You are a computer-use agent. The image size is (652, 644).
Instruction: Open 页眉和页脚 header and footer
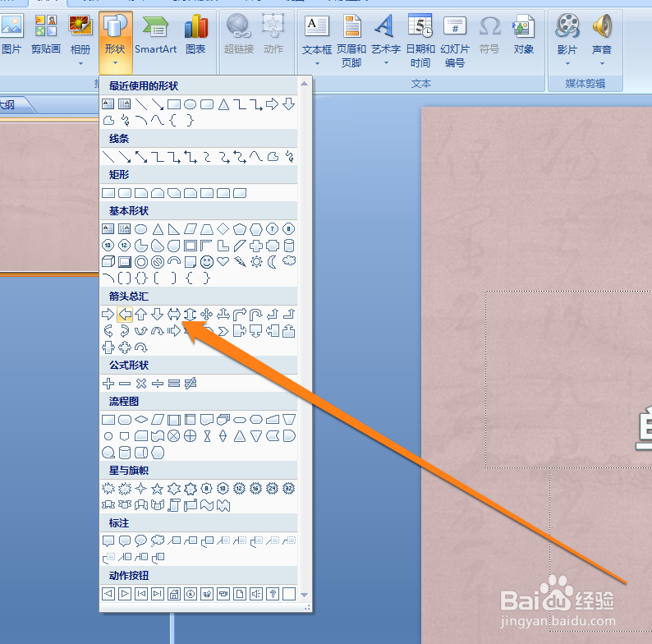(x=351, y=41)
